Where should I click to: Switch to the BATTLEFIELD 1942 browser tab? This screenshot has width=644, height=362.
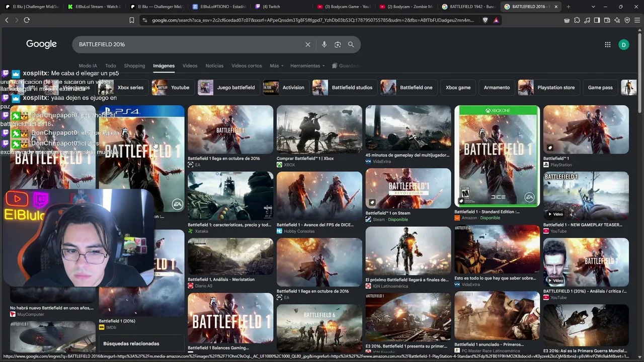pyautogui.click(x=468, y=7)
